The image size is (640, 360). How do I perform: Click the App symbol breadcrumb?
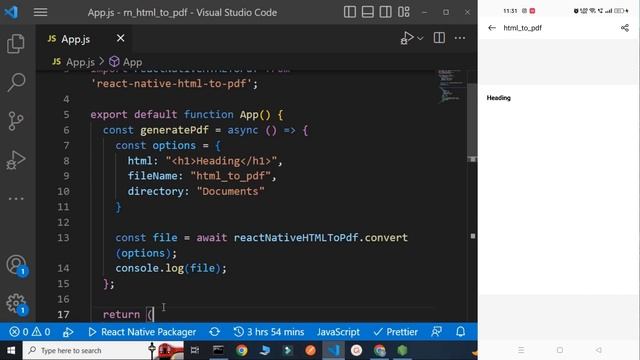126,62
